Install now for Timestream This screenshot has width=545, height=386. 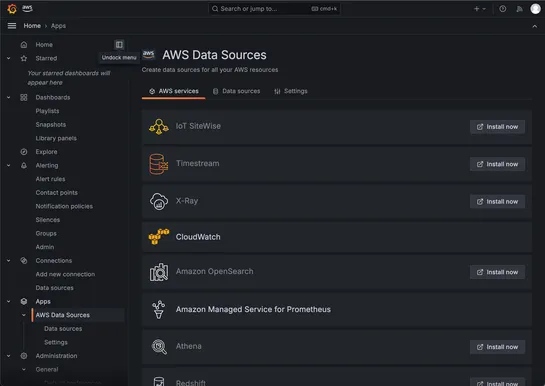[x=497, y=164]
